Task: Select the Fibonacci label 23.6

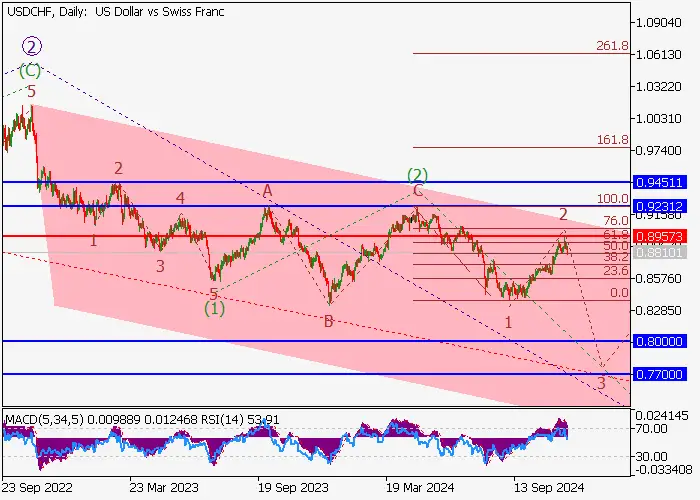Action: coord(616,271)
